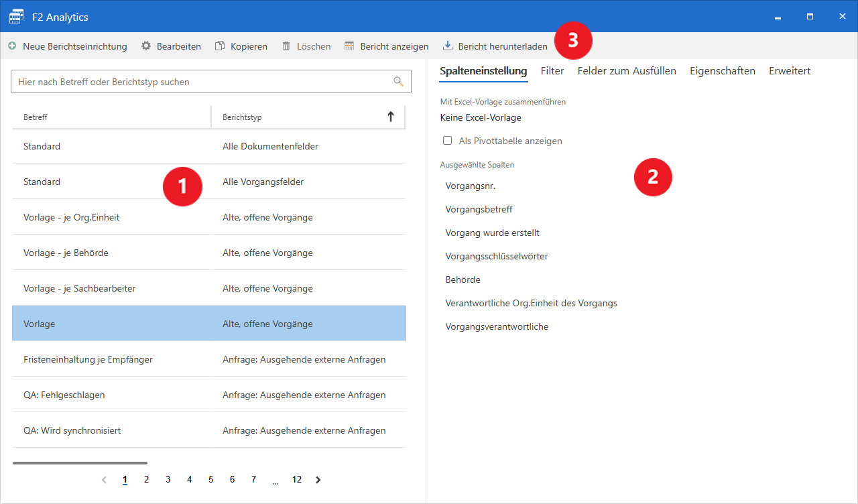This screenshot has width=858, height=504.
Task: Enable the Als Pivottabelle anzeigen checkbox
Action: [x=448, y=141]
